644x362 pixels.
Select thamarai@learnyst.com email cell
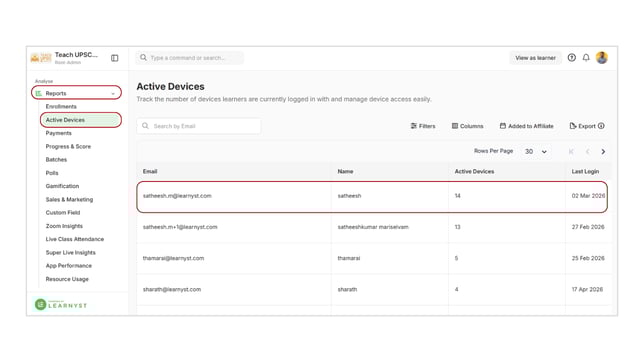coord(173,258)
